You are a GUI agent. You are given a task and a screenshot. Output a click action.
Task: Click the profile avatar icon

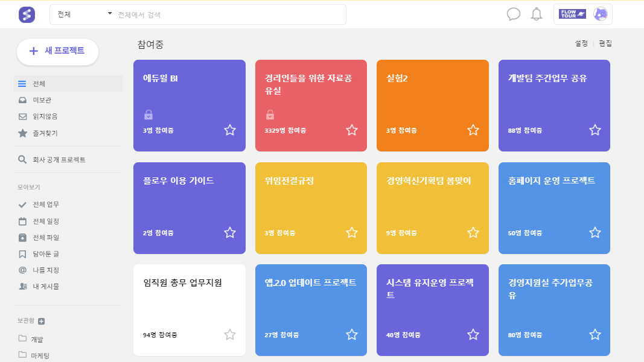[599, 14]
